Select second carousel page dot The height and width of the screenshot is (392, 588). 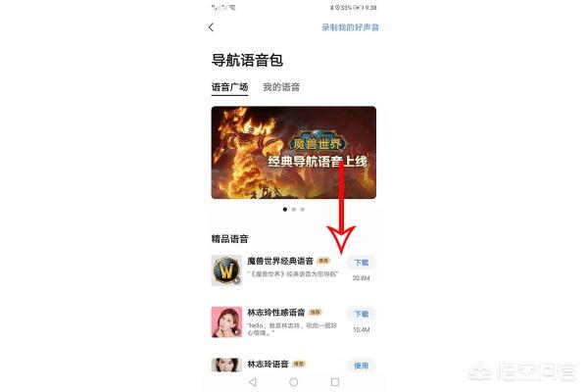click(x=294, y=210)
